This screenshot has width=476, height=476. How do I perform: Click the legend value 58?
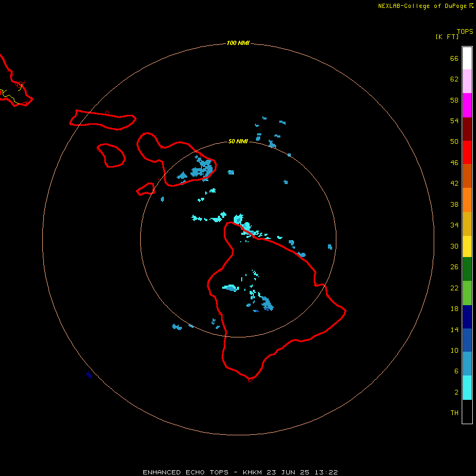tap(454, 100)
